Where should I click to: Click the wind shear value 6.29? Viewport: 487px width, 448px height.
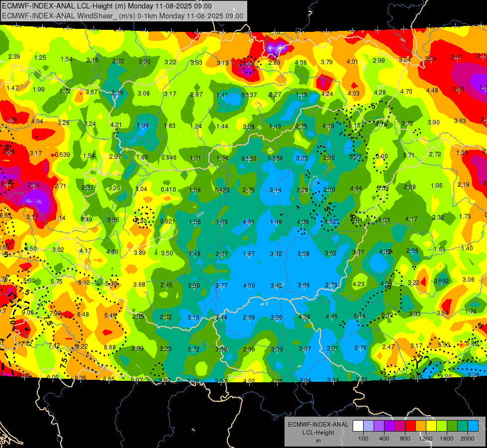[248, 63]
